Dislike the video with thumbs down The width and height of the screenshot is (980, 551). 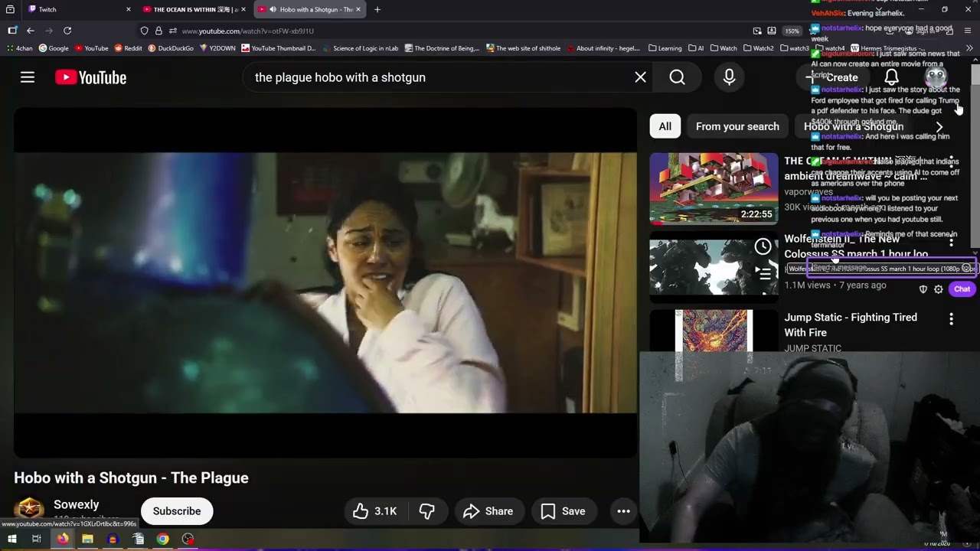point(427,511)
